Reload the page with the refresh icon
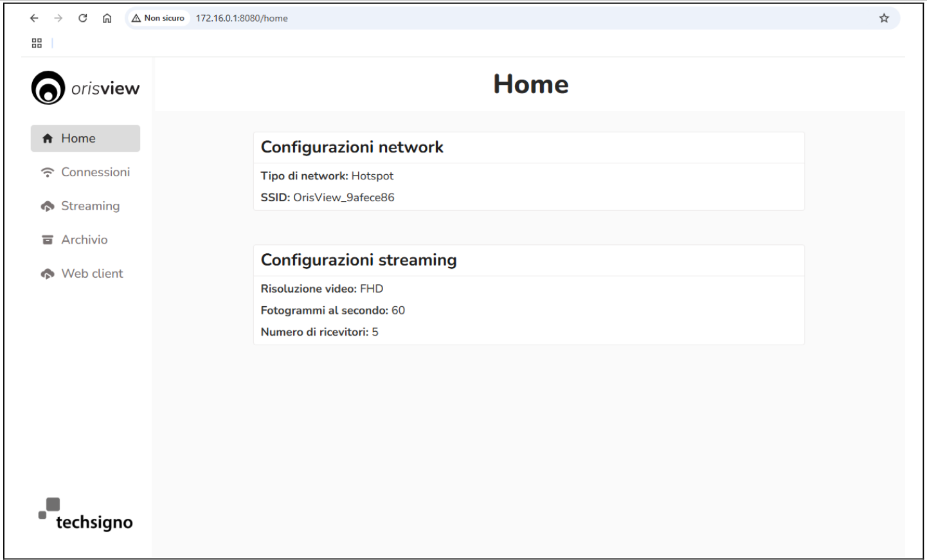 tap(82, 18)
